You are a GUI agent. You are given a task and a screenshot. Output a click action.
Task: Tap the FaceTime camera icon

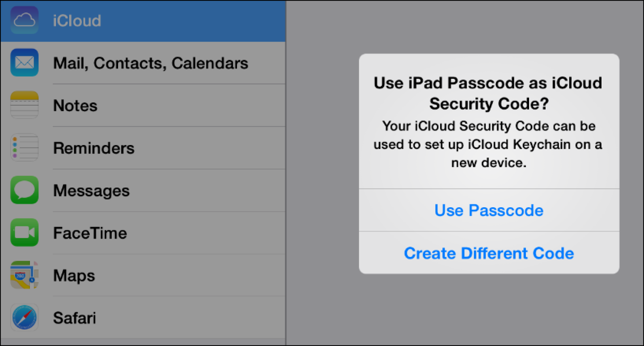coord(24,232)
